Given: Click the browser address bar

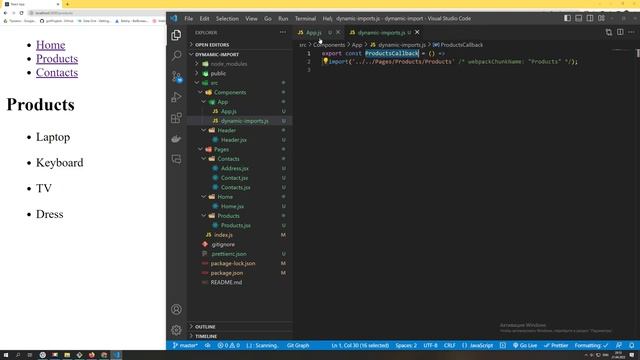Looking at the screenshot, I should [96, 13].
